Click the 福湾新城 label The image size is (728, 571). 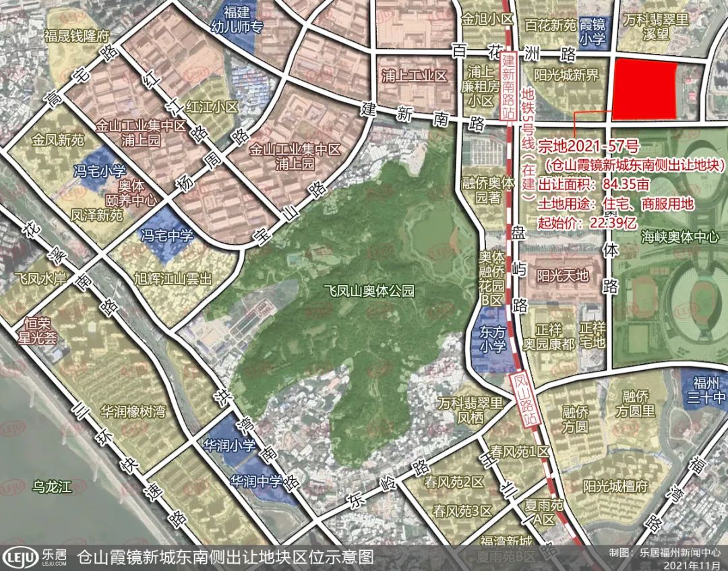pos(506,541)
